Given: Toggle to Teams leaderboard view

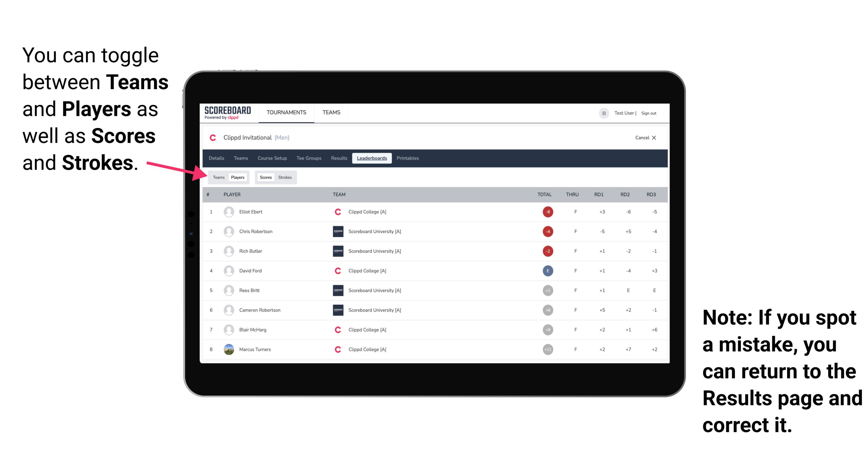Looking at the screenshot, I should pyautogui.click(x=218, y=177).
